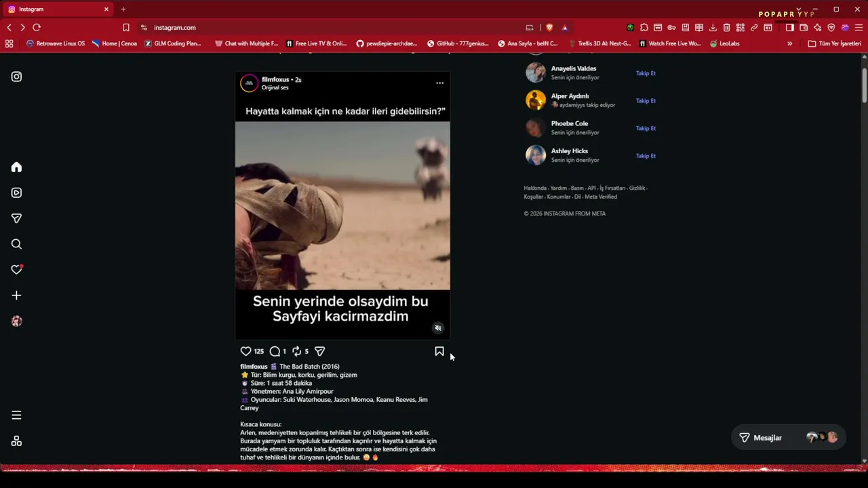Close the Instagram browser tab
Screen dimensions: 868x488
106,9
